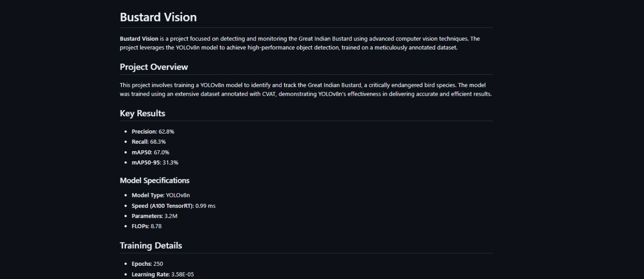Click the Learning Rate 3.58E-05 entry

pyautogui.click(x=163, y=274)
